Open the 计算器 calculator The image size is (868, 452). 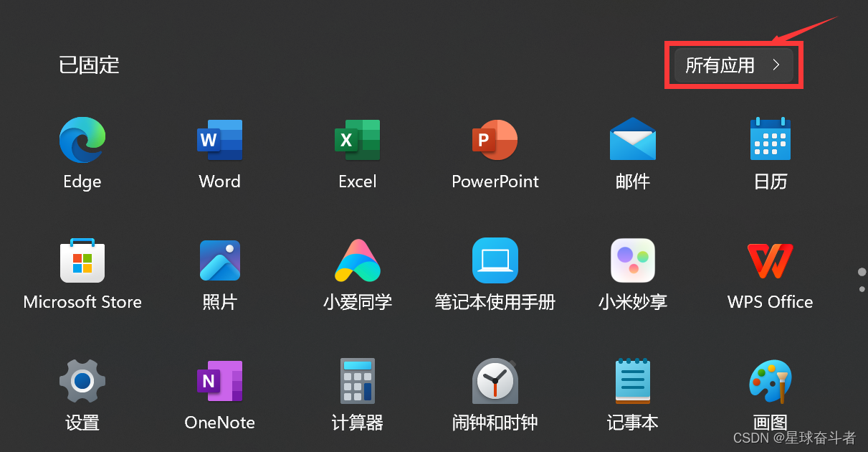click(358, 381)
